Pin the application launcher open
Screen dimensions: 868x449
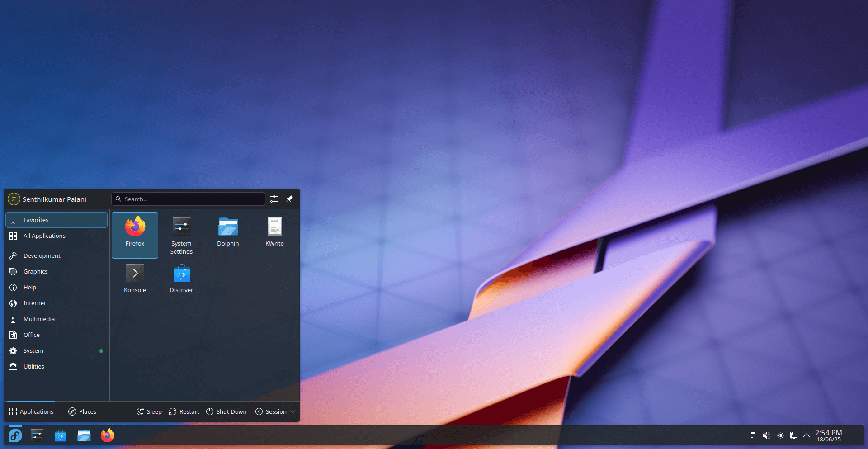[289, 199]
